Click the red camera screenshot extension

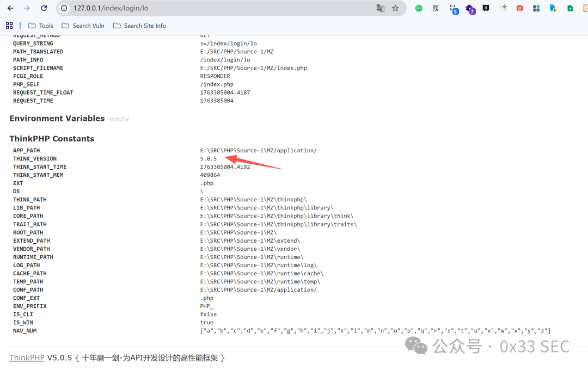(x=519, y=8)
